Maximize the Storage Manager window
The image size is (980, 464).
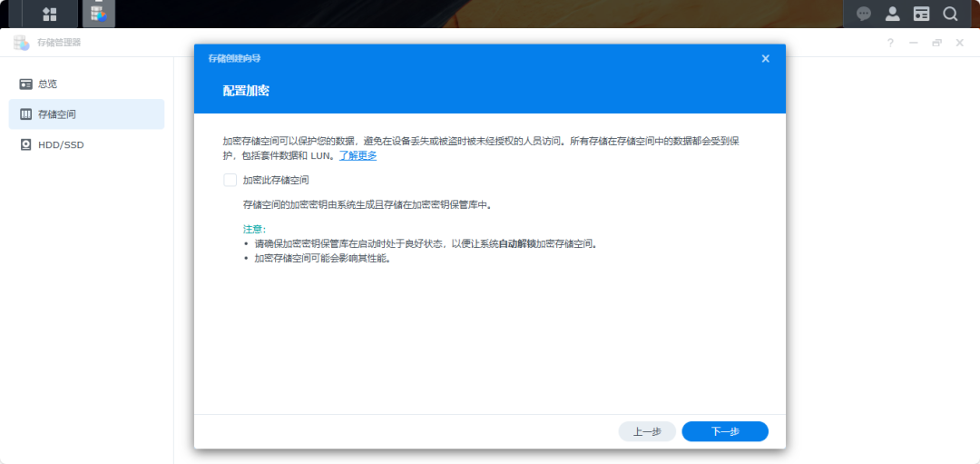(936, 43)
